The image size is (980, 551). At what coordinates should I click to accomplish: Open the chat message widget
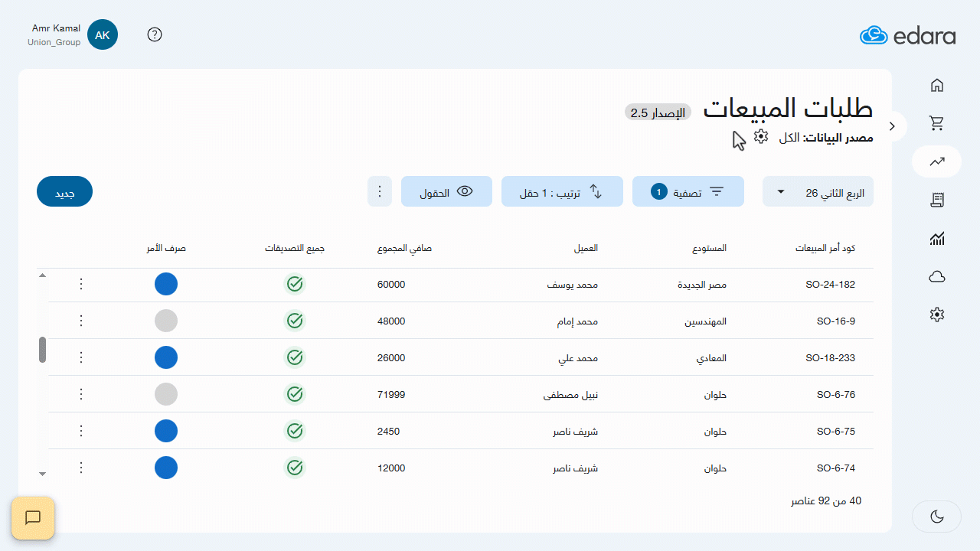point(33,518)
